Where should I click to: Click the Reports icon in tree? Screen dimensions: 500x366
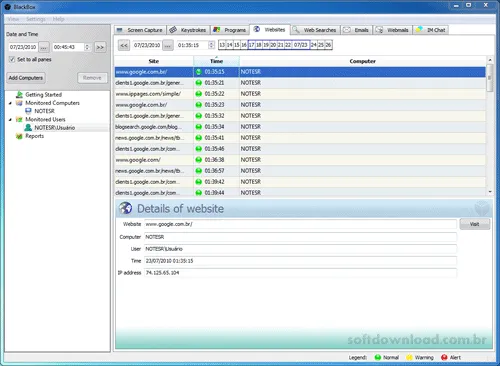click(x=19, y=136)
